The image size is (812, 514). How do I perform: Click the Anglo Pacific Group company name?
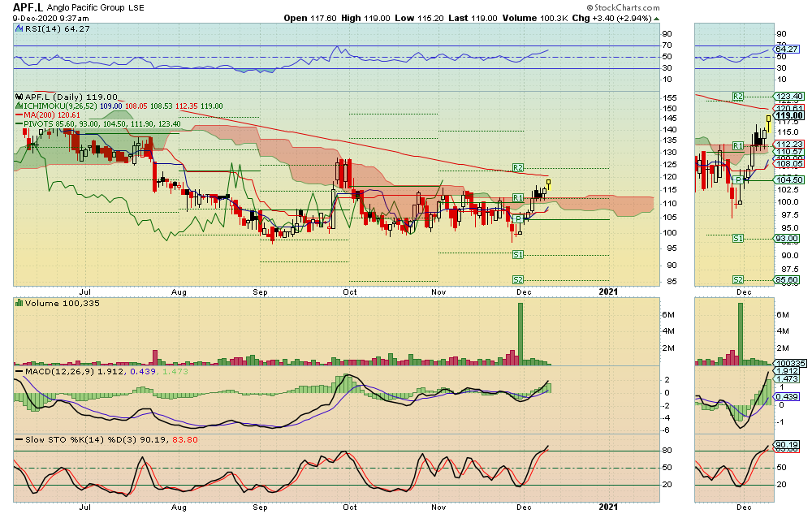point(86,8)
